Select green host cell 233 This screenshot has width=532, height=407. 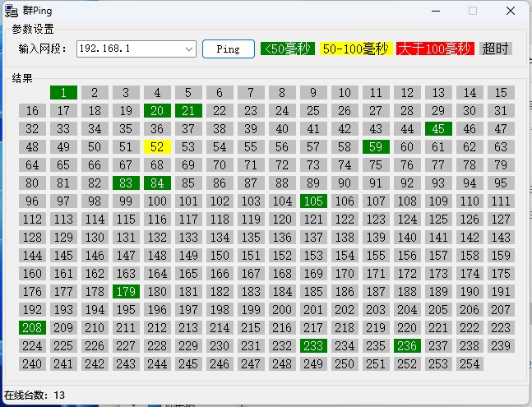(x=313, y=346)
